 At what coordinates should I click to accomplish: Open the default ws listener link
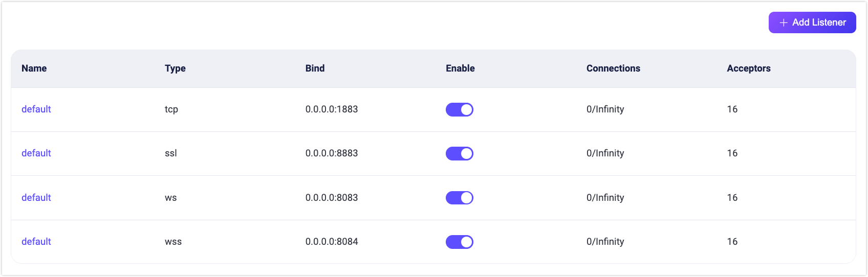(x=36, y=198)
